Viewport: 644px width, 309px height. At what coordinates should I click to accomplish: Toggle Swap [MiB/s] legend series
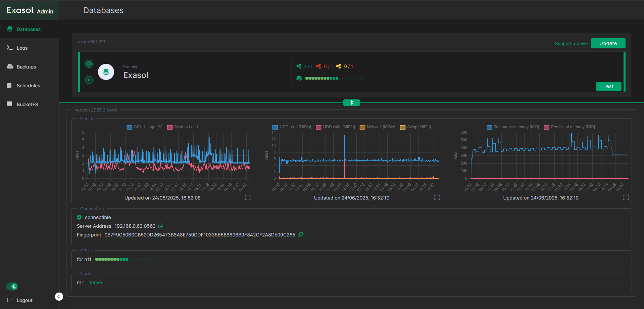pos(415,127)
